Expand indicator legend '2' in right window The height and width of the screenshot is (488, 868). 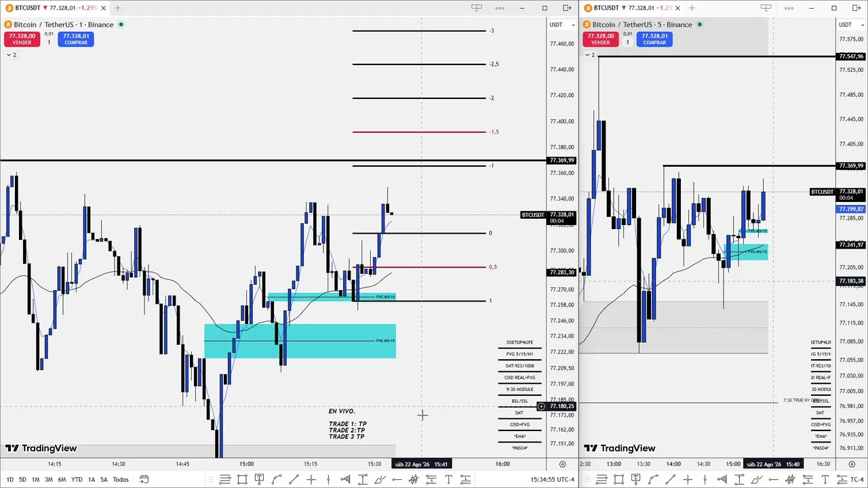pos(589,55)
